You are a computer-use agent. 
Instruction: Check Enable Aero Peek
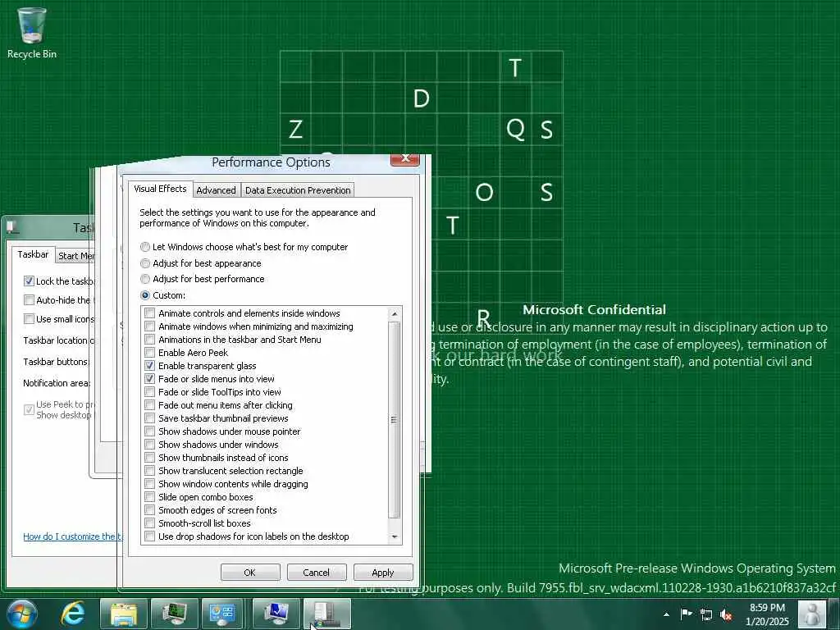point(150,353)
